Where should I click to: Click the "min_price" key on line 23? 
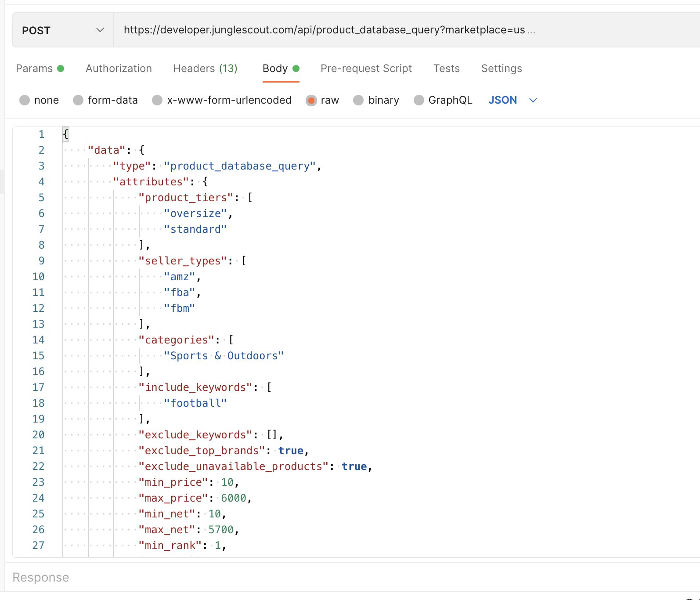tap(173, 482)
